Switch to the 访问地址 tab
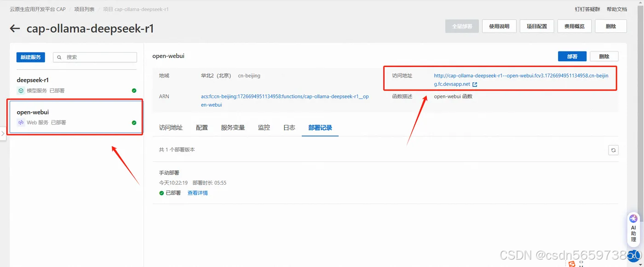The image size is (644, 267). [171, 128]
